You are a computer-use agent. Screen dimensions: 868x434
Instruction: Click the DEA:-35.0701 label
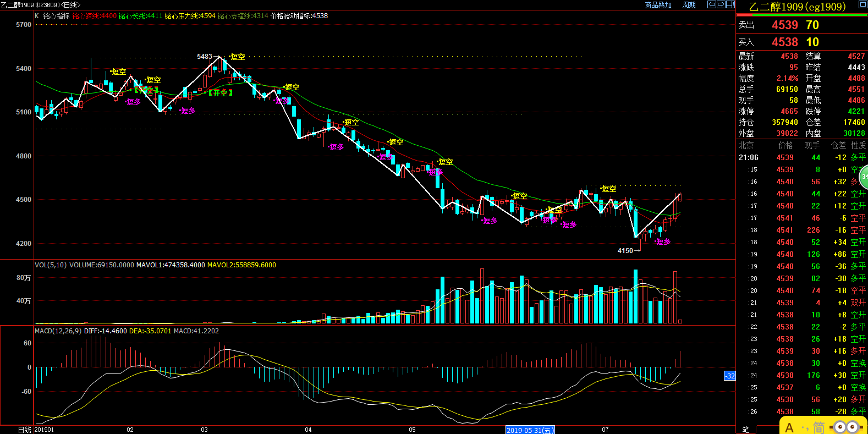[x=150, y=331]
